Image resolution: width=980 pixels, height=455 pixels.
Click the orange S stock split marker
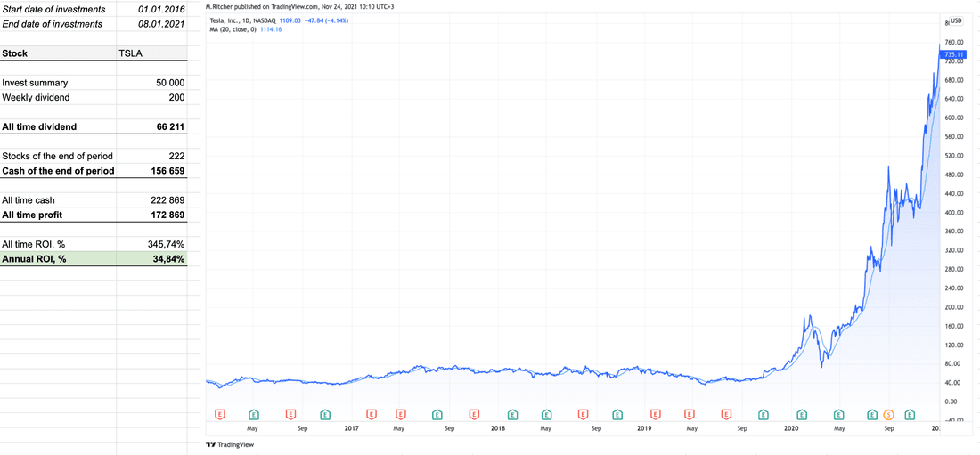[x=889, y=414]
